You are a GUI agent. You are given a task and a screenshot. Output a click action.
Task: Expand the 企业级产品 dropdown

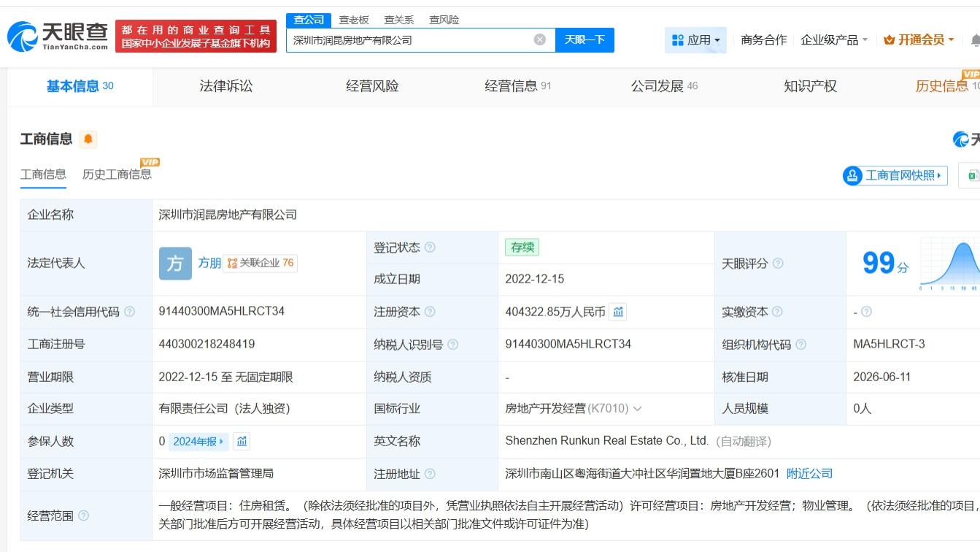click(x=834, y=40)
